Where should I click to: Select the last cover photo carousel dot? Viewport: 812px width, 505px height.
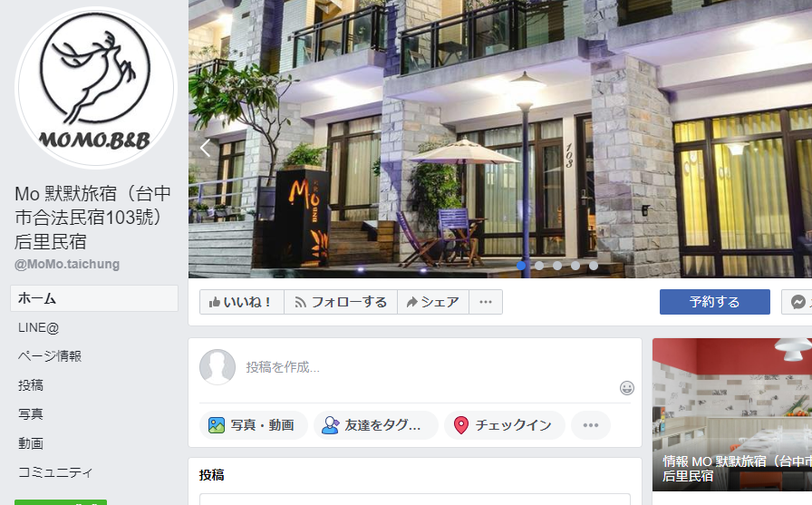click(594, 266)
